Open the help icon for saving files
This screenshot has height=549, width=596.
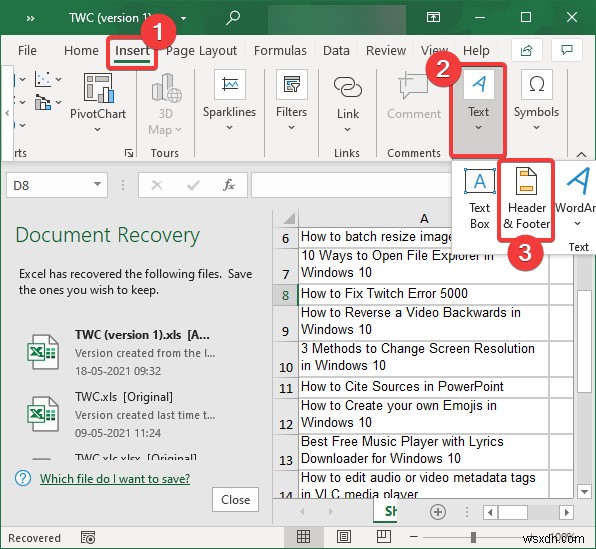tap(23, 478)
